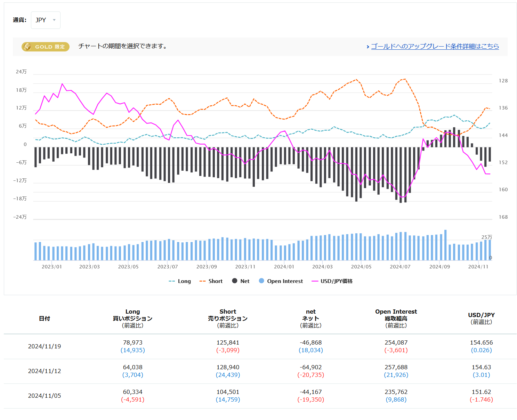Screen dimensions: 517x420
Task: Click the dropdown arrow beside JPY
Action: point(54,20)
